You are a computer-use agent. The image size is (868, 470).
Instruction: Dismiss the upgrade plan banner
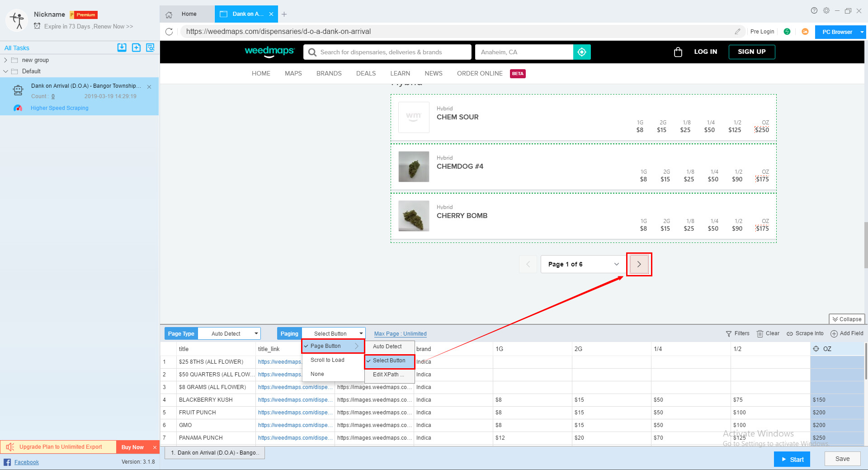point(155,447)
